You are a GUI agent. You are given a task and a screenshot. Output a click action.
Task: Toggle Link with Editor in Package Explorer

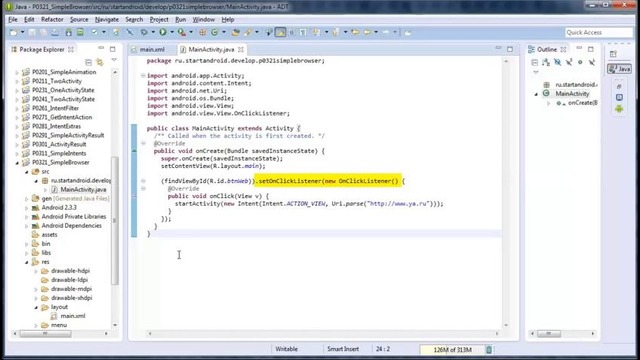pyautogui.click(x=100, y=62)
